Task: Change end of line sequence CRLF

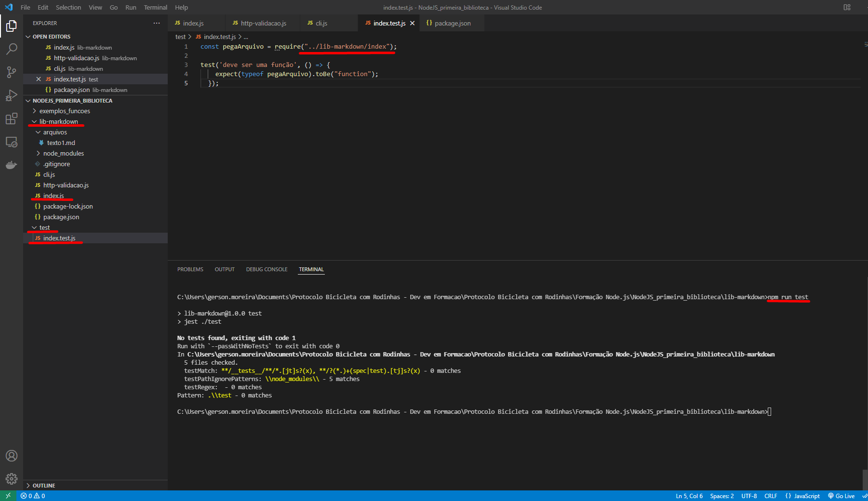Action: coord(771,496)
